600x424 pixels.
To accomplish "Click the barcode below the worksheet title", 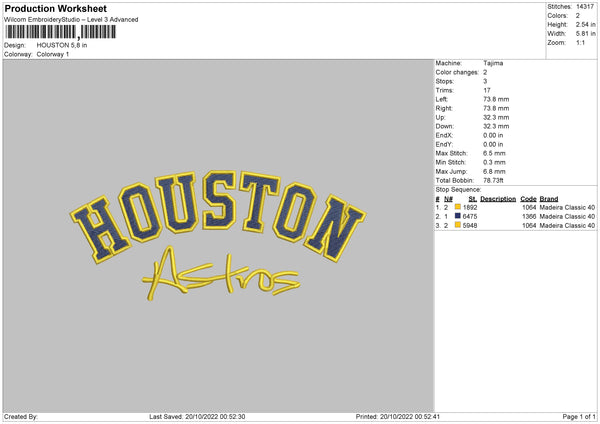I will tap(60, 32).
